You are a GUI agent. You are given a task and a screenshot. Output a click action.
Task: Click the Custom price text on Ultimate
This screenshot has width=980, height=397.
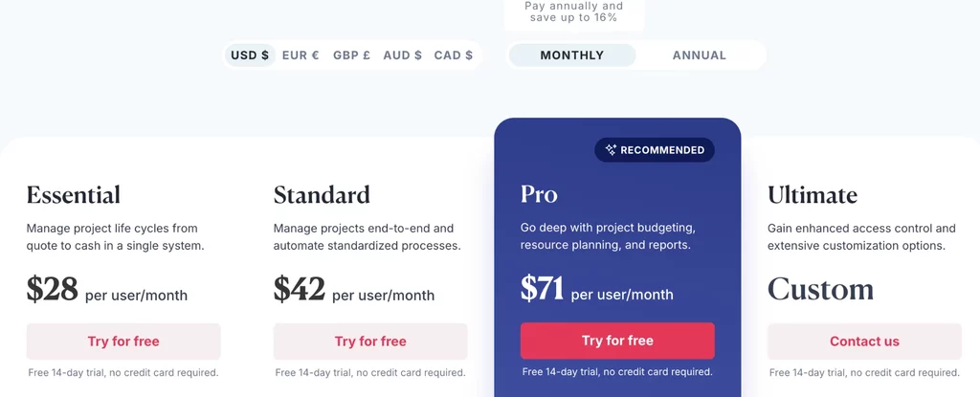pos(820,289)
